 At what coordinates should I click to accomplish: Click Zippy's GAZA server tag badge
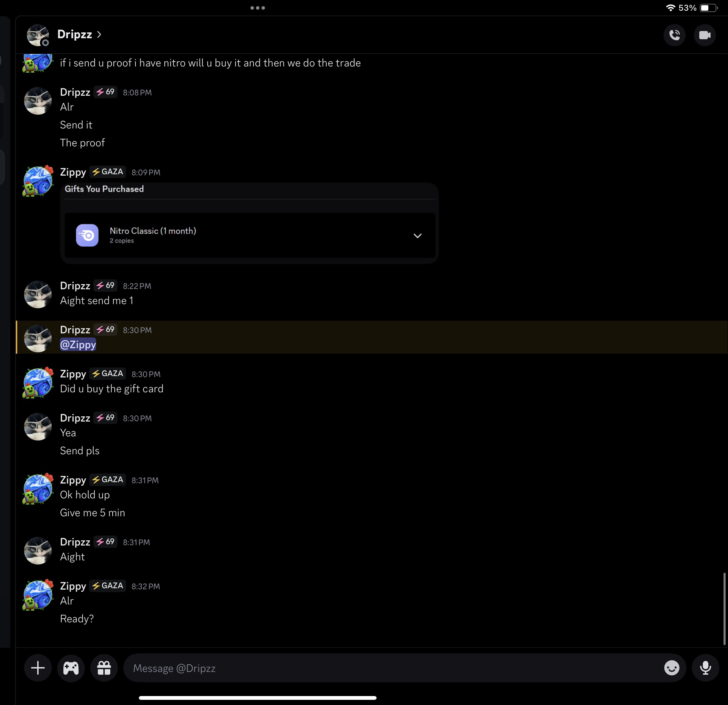coord(108,172)
